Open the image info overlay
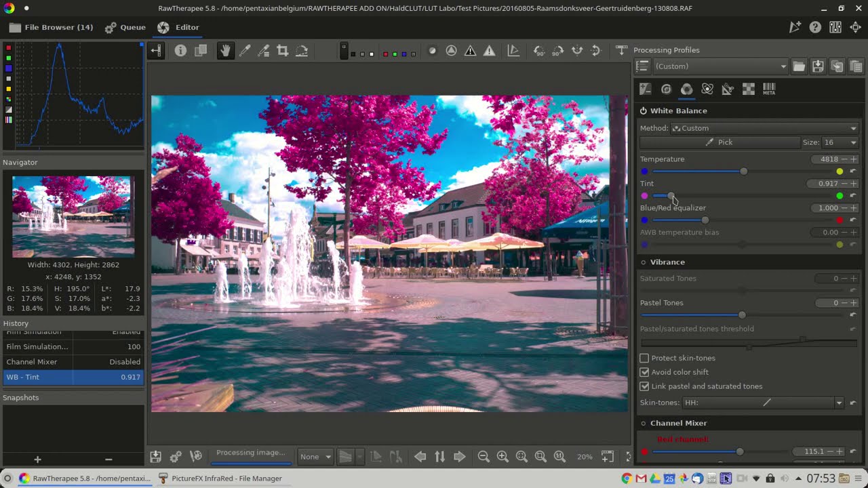The image size is (868, 488). [x=180, y=51]
